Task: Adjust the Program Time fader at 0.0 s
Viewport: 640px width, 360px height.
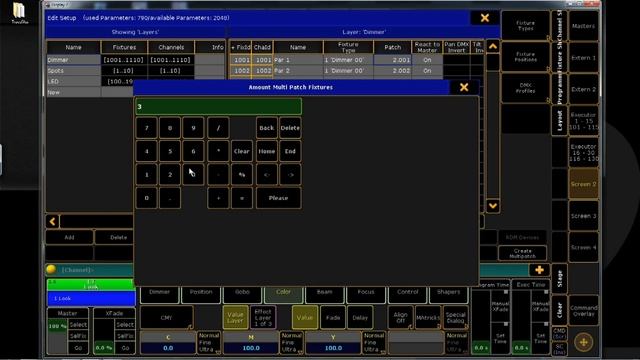Action: point(481,322)
